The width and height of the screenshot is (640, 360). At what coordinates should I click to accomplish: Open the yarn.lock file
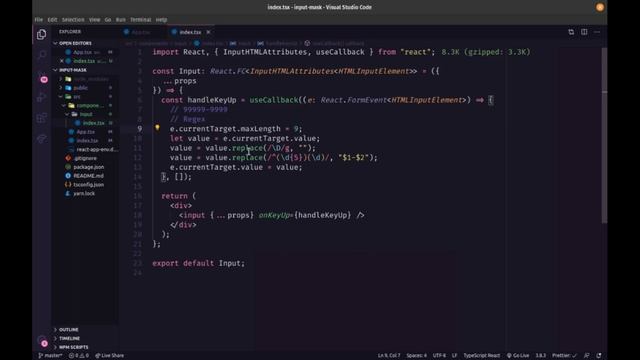[x=84, y=193]
